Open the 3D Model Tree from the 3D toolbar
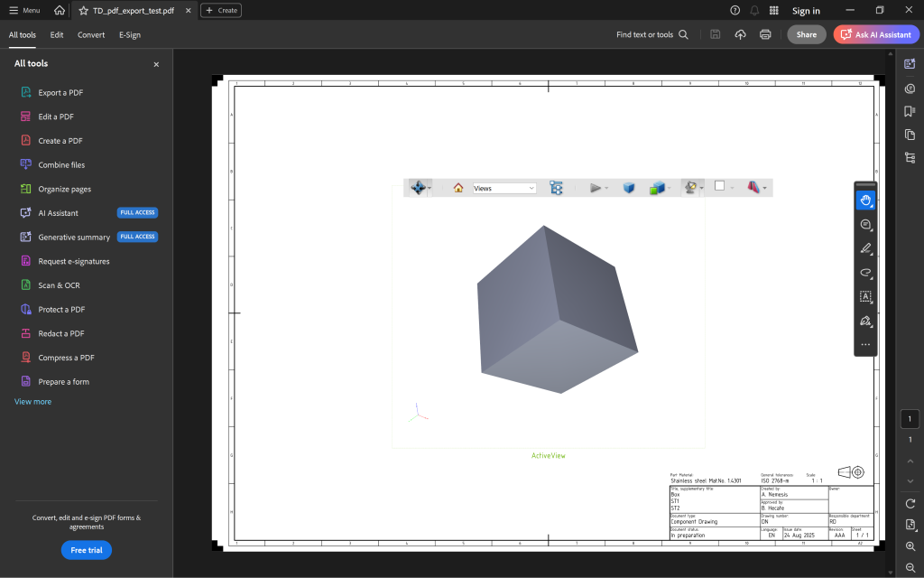The height and width of the screenshot is (578, 924). (557, 188)
